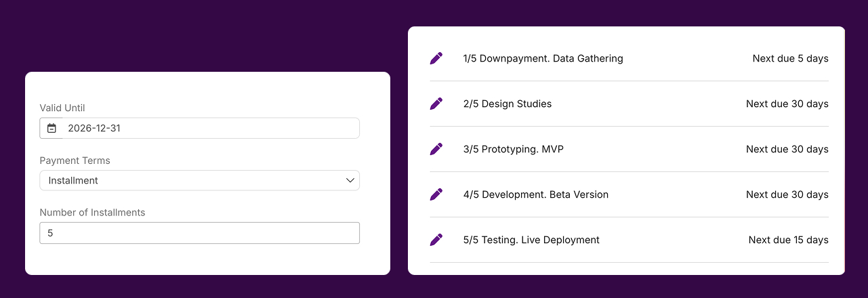Click the Valid Until date field 2026-12-31
The image size is (868, 298).
211,128
